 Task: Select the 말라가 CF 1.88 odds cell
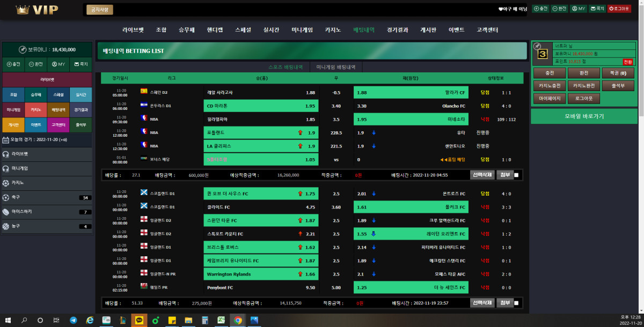[411, 92]
